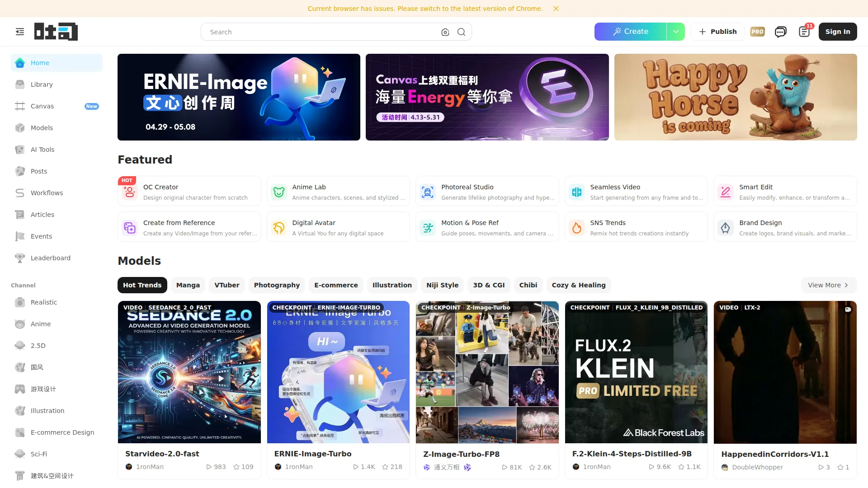Image resolution: width=868 pixels, height=488 pixels.
Task: Open Brand Design pen icon
Action: [x=726, y=228]
